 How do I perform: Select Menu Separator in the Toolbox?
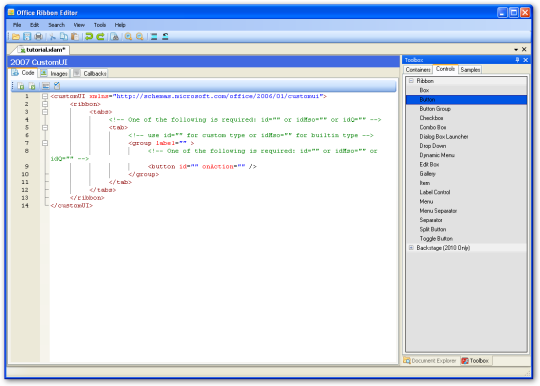click(466, 211)
